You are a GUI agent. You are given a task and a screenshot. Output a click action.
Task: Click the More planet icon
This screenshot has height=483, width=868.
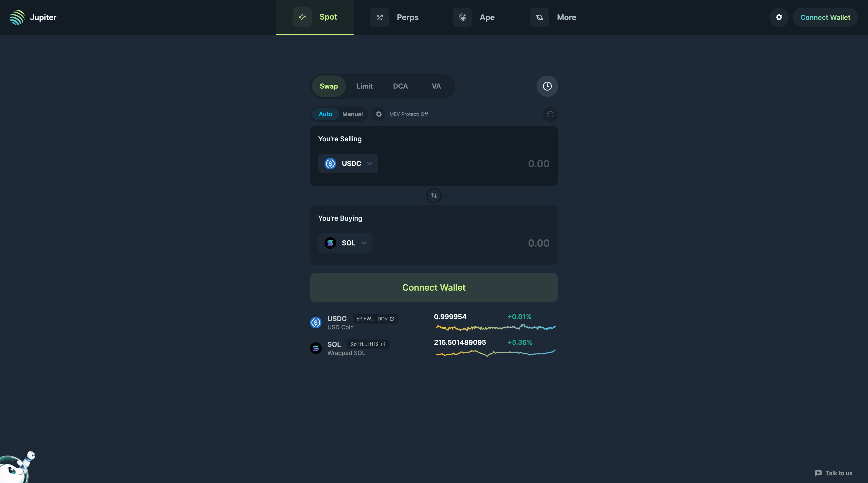pos(540,17)
